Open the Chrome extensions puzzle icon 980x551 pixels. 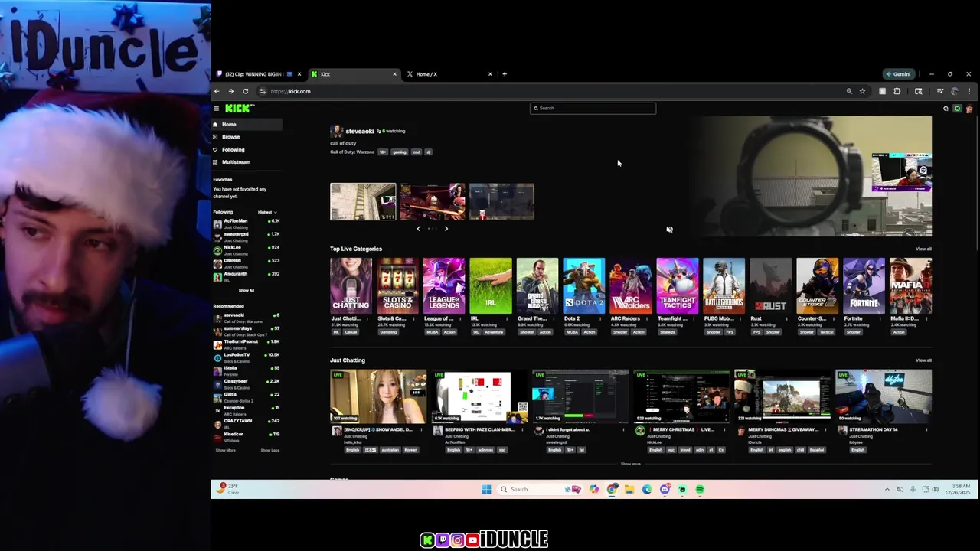(897, 91)
